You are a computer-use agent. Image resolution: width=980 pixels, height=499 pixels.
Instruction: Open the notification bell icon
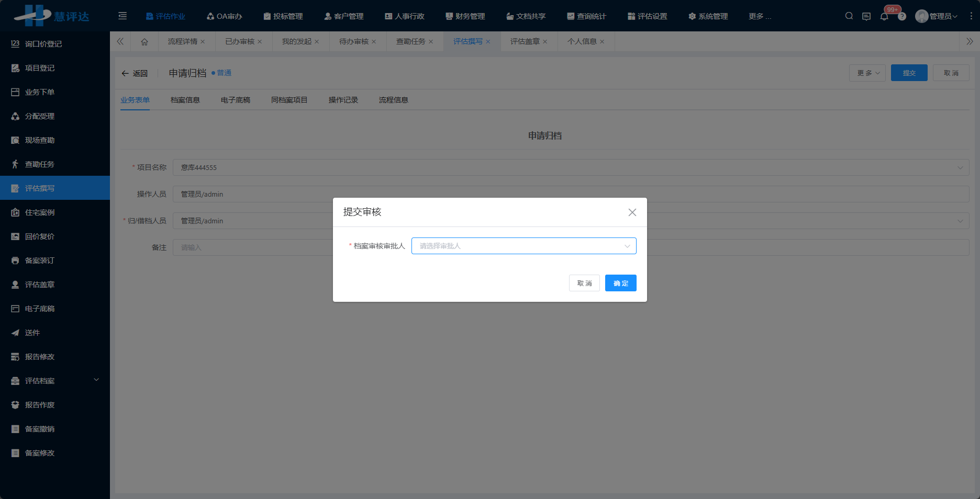point(884,17)
